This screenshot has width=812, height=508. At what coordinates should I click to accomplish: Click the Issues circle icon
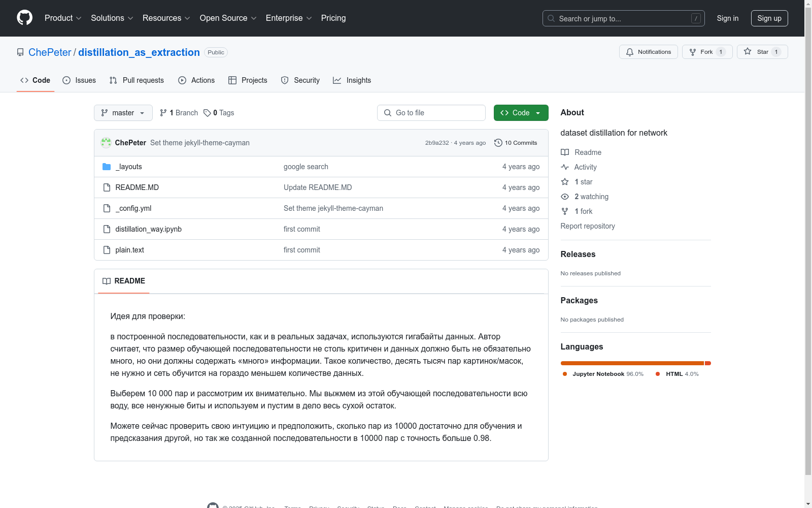[x=66, y=80]
